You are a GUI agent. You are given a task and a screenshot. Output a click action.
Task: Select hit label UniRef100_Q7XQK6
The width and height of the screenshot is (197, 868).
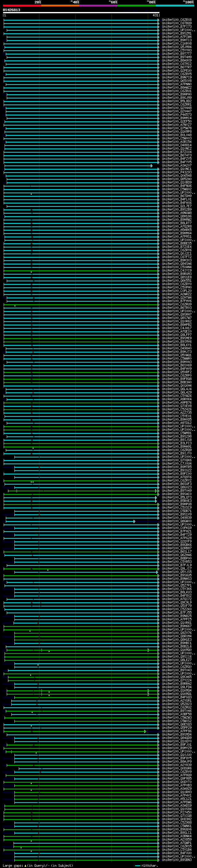click(177, 460)
